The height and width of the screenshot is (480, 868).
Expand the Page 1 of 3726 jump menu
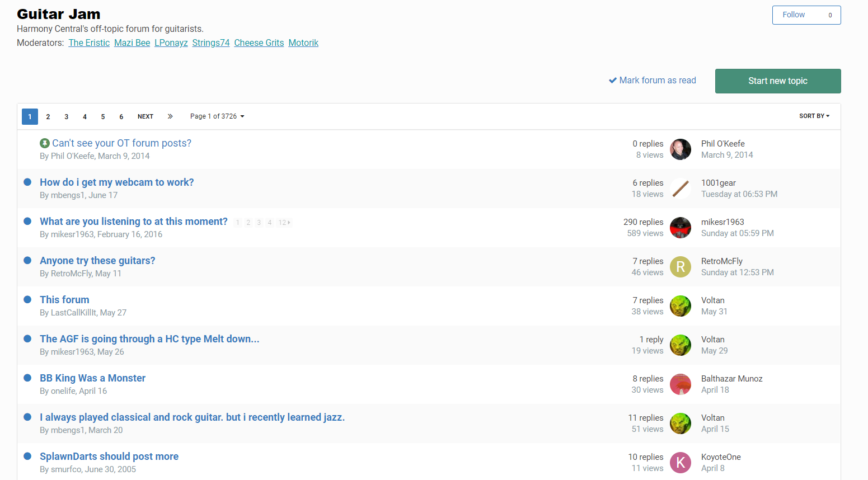click(217, 116)
